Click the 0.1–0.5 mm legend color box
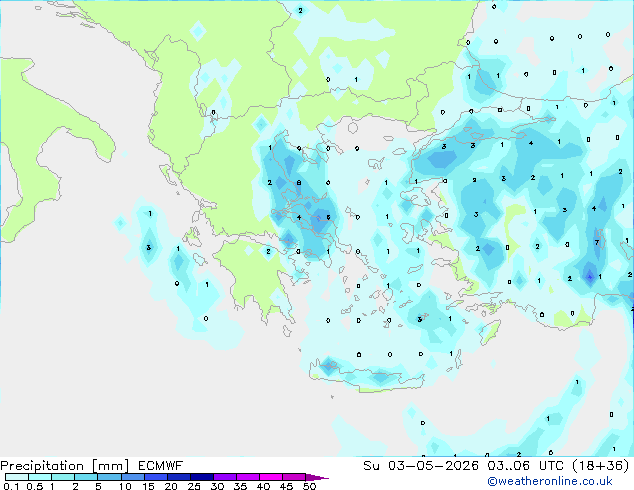This screenshot has height=490, width=634. pyautogui.click(x=17, y=477)
